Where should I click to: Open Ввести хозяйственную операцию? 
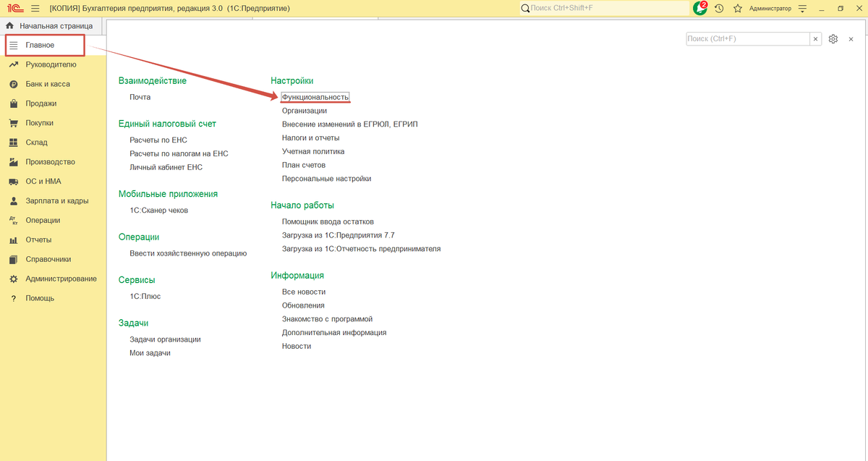188,253
